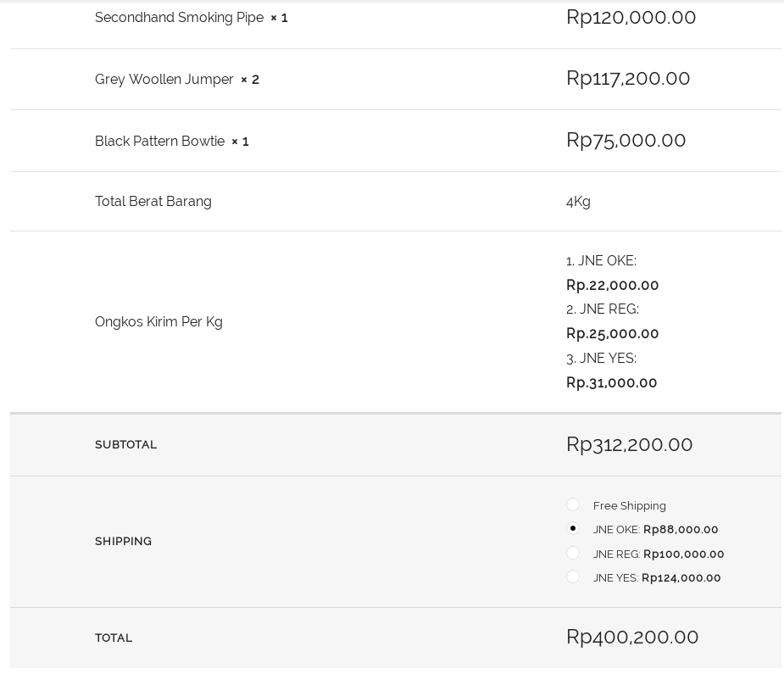Click the Grey Woollen Jumper product name

(x=164, y=79)
